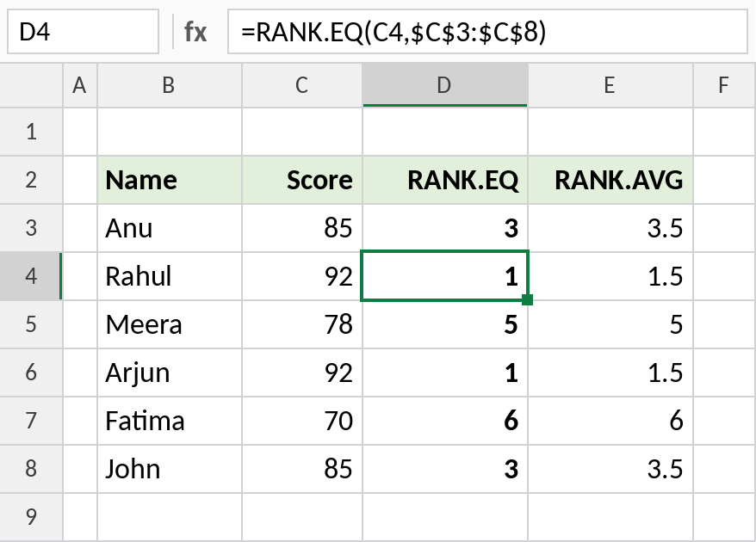Select column C header
Image resolution: width=756 pixels, height=542 pixels.
tap(302, 85)
